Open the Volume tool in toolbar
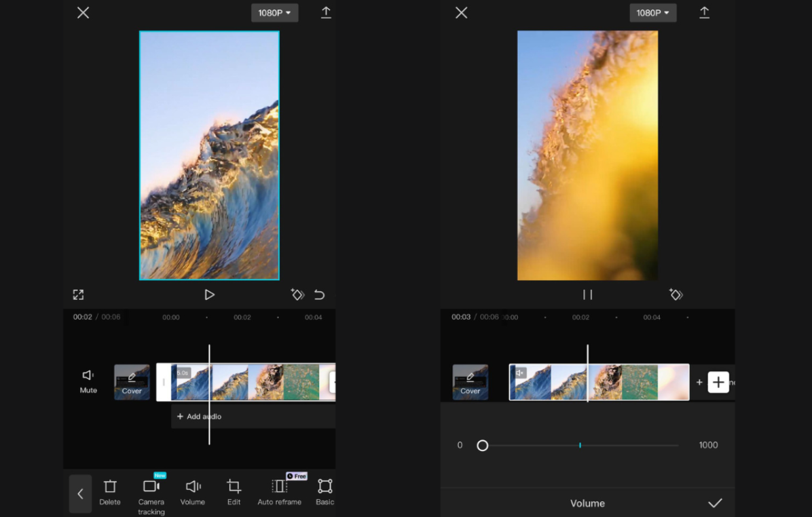 coord(193,492)
